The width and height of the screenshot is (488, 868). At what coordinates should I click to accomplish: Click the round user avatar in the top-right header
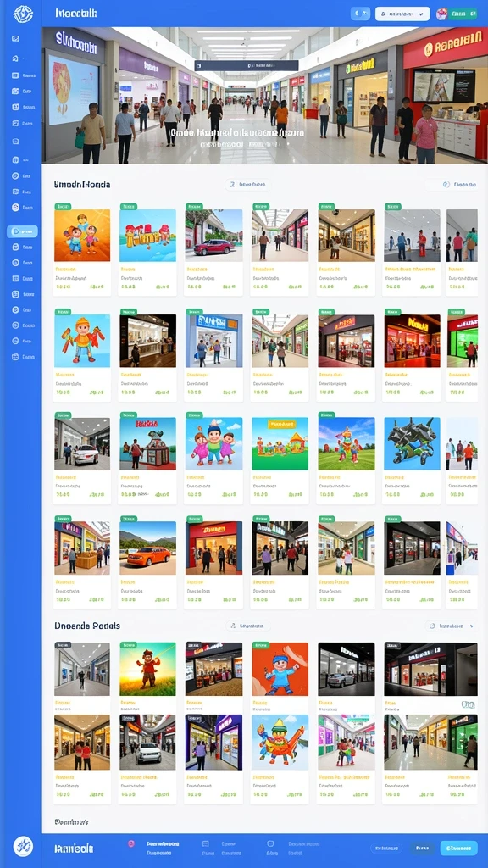pos(441,14)
